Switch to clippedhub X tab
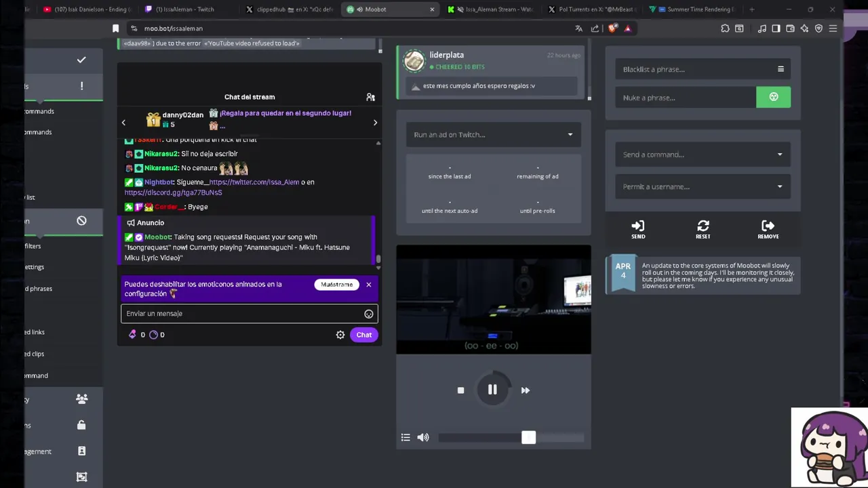Image resolution: width=868 pixels, height=488 pixels. pos(290,9)
